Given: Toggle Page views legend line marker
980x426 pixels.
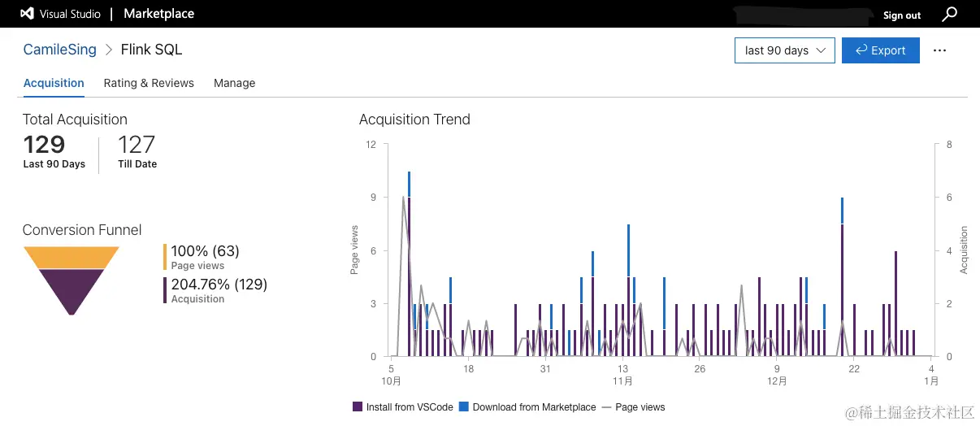Looking at the screenshot, I should 606,406.
